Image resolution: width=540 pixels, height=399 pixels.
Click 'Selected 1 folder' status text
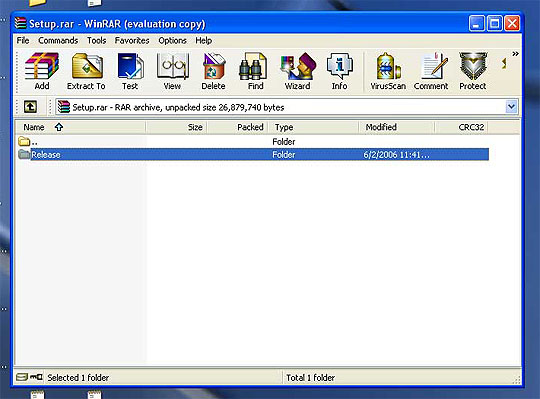tap(78, 378)
